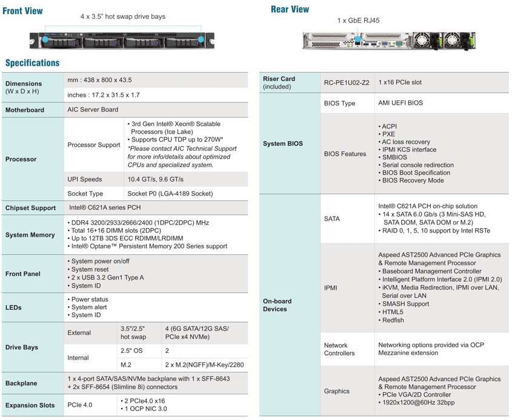
Task: Select "Socket P0 (LGA-4189 Socket)" value
Action: point(170,194)
